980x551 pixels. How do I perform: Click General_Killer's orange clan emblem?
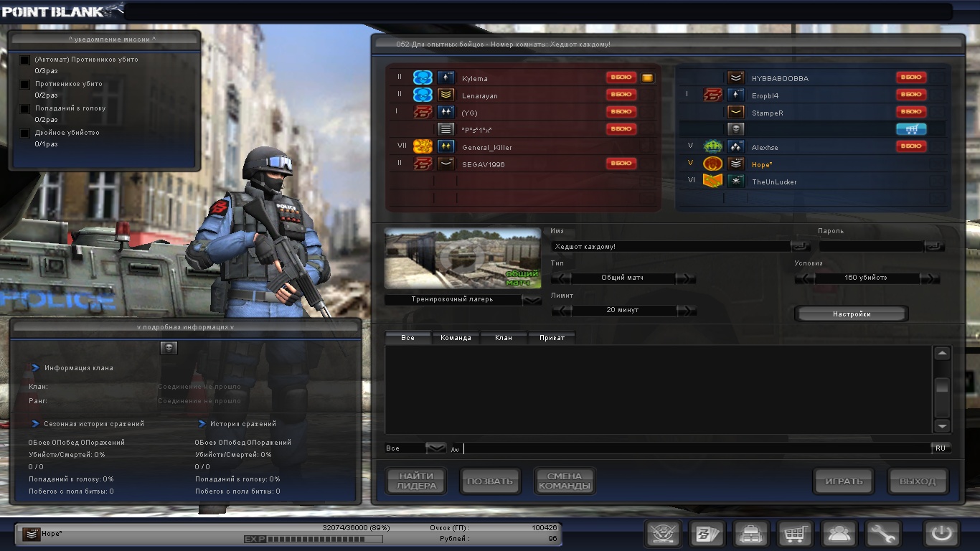coord(423,146)
